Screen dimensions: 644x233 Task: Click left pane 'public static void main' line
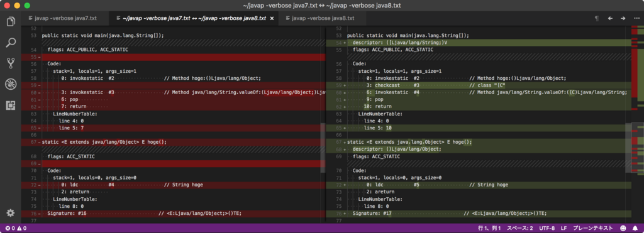pos(103,36)
